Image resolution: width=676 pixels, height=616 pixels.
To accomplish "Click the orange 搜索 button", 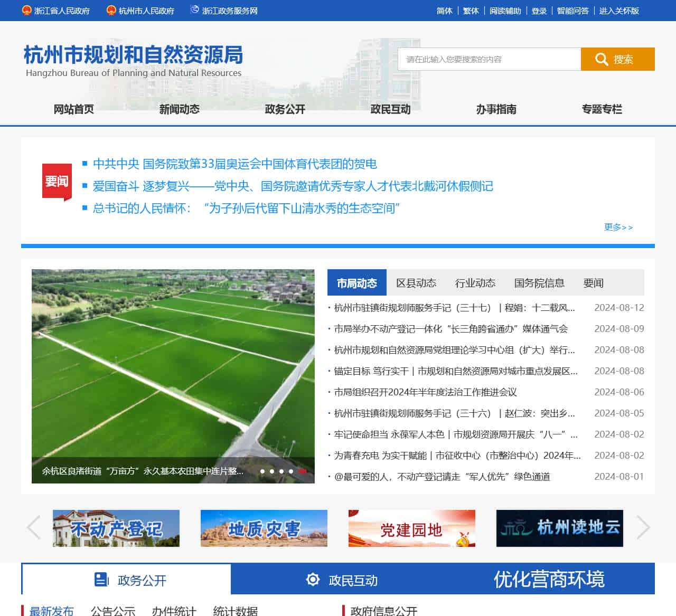I will (x=618, y=59).
